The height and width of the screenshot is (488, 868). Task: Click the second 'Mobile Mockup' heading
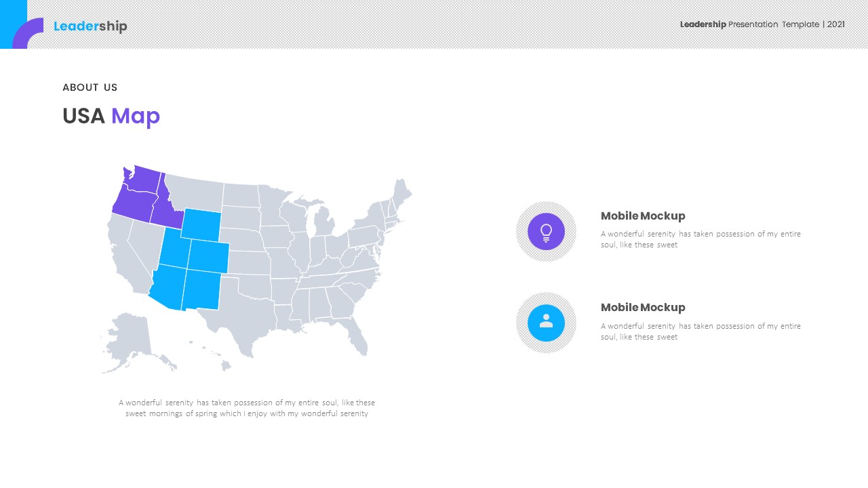[643, 307]
